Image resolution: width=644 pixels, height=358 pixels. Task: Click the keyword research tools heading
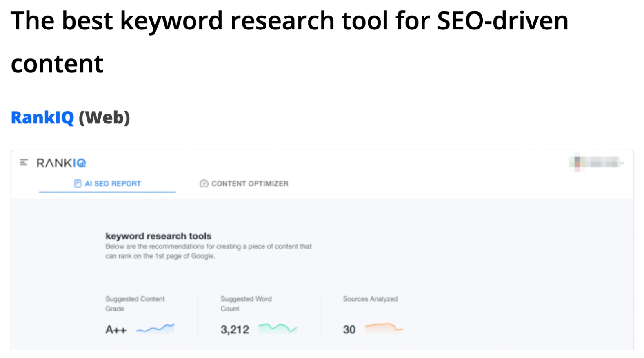158,236
